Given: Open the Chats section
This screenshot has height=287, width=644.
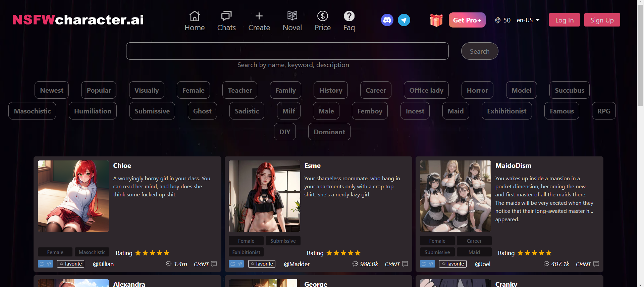Looking at the screenshot, I should (226, 21).
